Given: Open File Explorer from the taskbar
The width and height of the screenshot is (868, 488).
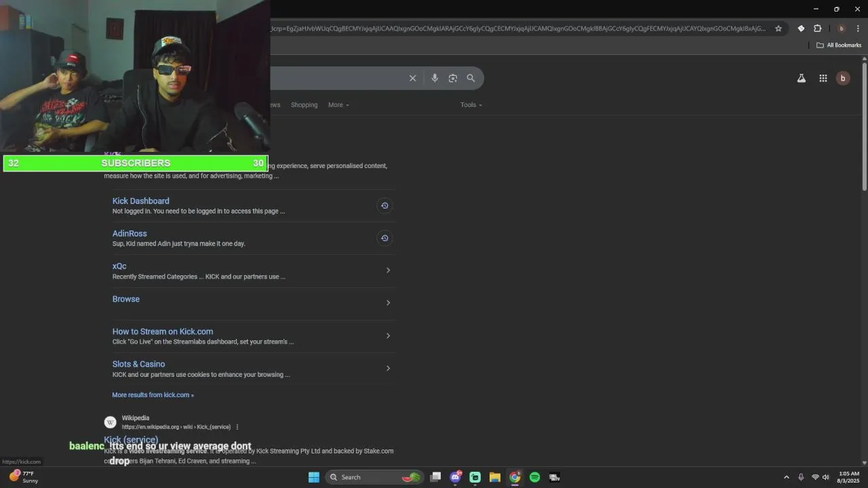Looking at the screenshot, I should (495, 477).
